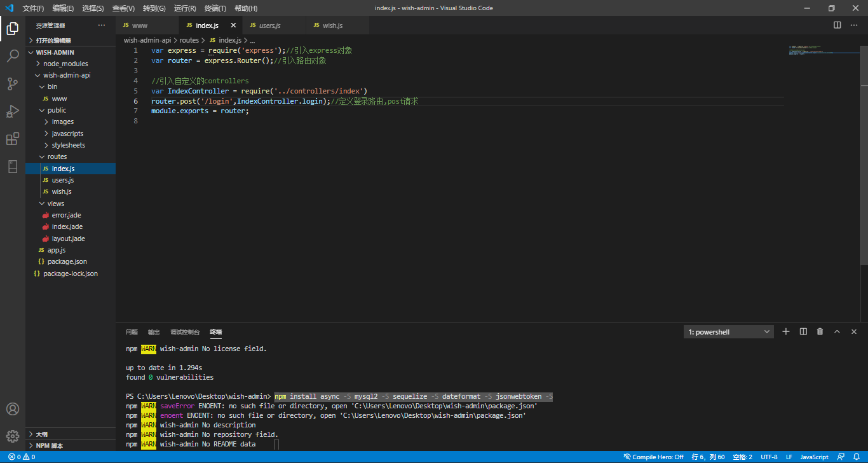This screenshot has width=868, height=463.
Task: Open package.json in the file tree
Action: click(x=71, y=261)
